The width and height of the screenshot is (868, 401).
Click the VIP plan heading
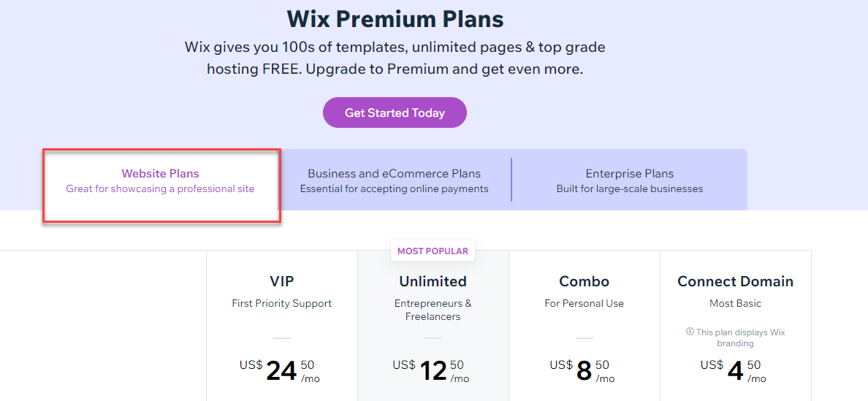pyautogui.click(x=281, y=281)
